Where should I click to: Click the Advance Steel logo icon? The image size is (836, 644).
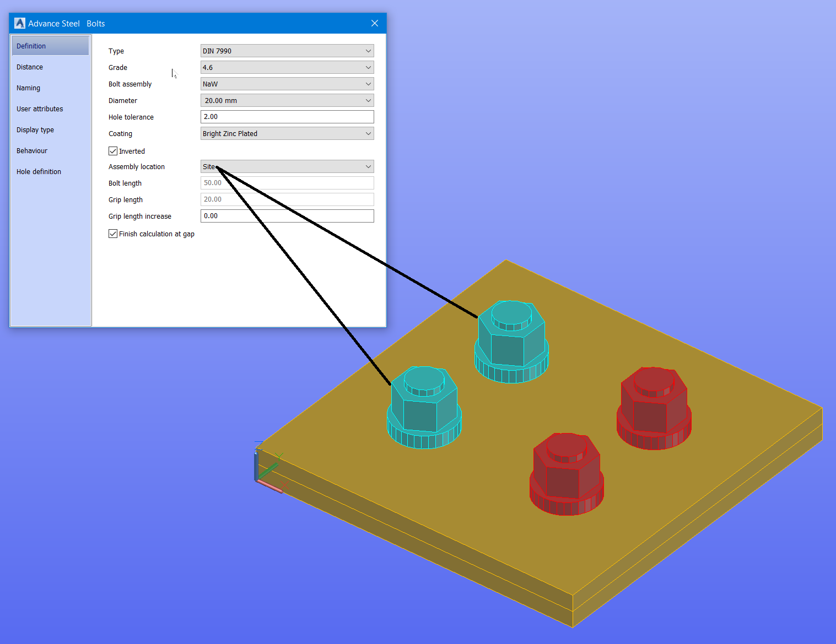pyautogui.click(x=19, y=23)
